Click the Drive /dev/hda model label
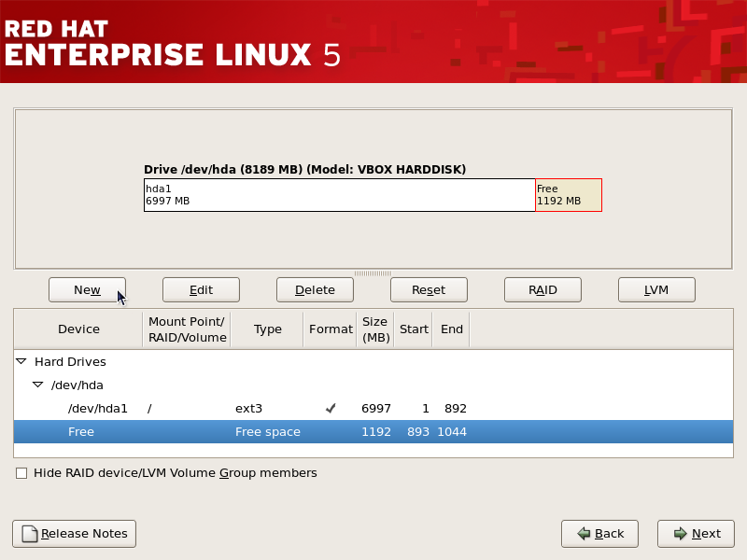The image size is (747, 560). coord(305,170)
